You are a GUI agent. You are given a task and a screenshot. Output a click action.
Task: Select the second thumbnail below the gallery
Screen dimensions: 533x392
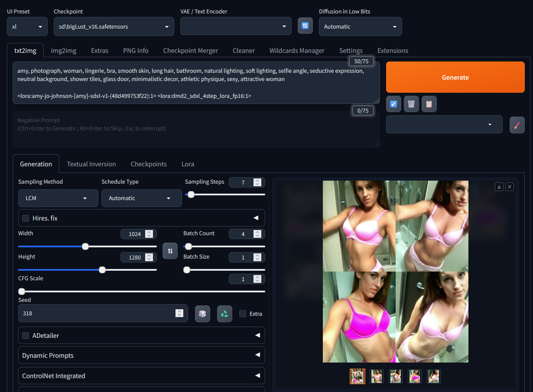tap(377, 376)
